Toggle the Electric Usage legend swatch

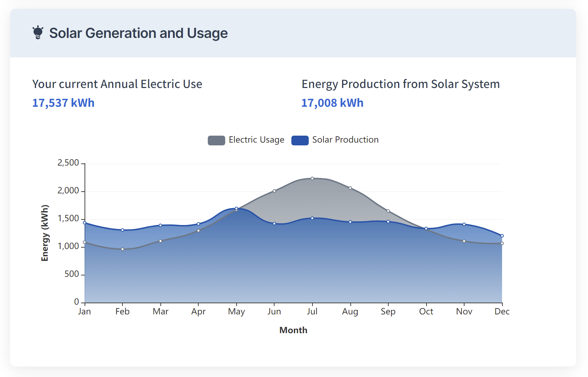pyautogui.click(x=216, y=140)
